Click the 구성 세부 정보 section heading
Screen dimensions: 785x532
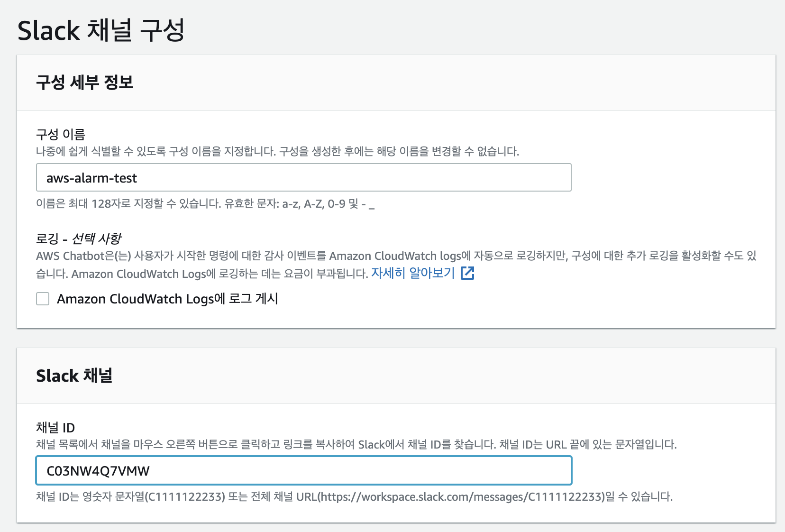pyautogui.click(x=85, y=83)
